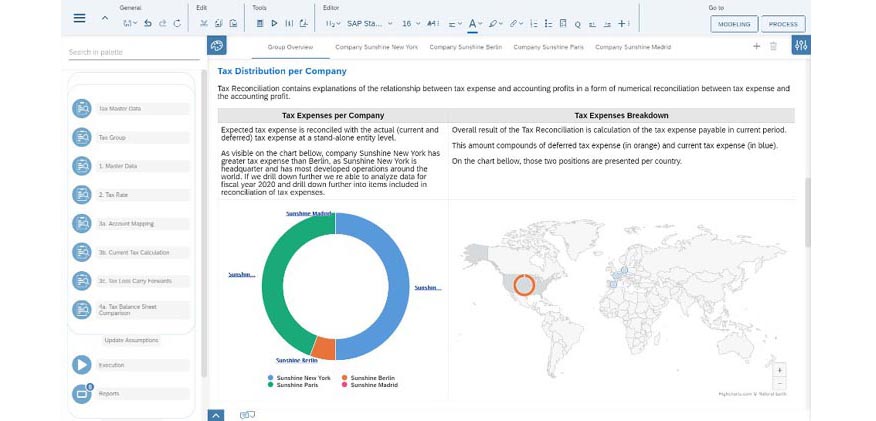Viewport: 876px width, 421px height.
Task: Open the hamburger navigation menu
Action: pyautogui.click(x=80, y=18)
